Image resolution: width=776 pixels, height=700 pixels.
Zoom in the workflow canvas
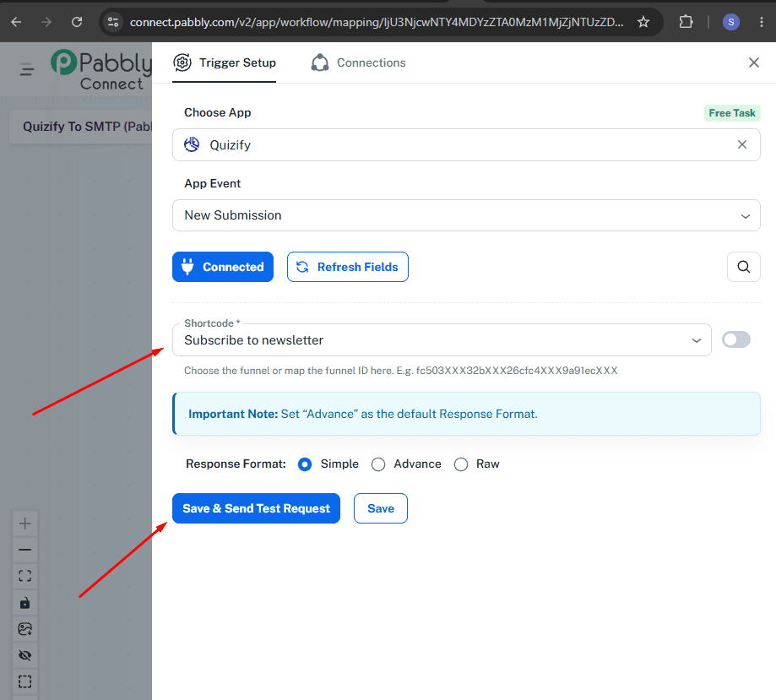pyautogui.click(x=24, y=524)
